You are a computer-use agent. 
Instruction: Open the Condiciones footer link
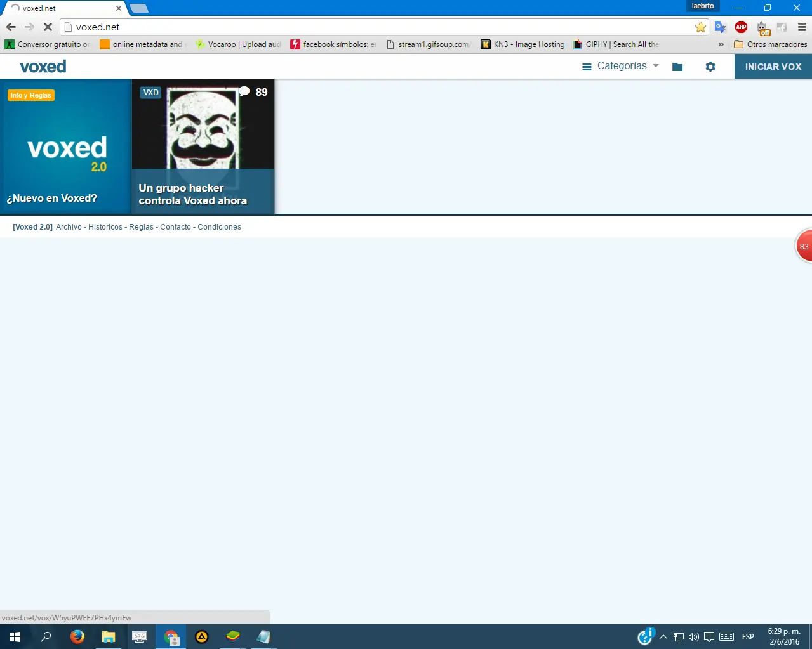219,227
